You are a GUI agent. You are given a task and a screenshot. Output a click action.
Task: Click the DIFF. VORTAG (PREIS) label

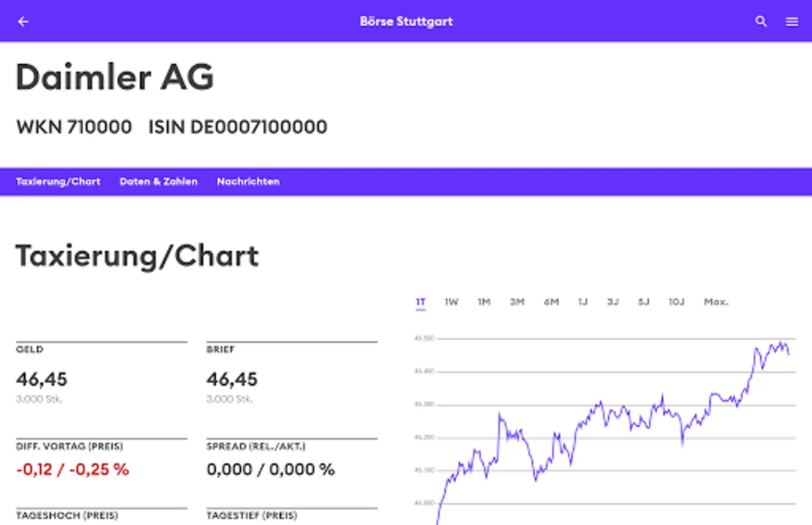69,446
